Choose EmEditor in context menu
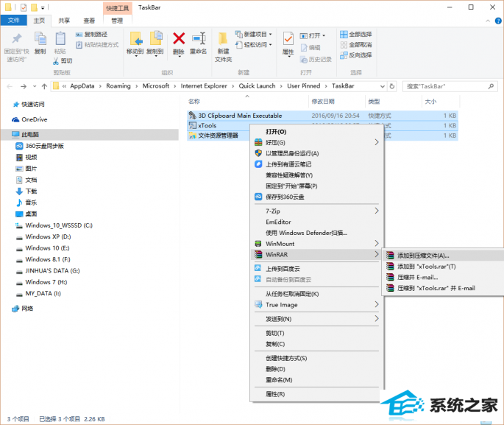This screenshot has height=425, width=504. (317, 222)
